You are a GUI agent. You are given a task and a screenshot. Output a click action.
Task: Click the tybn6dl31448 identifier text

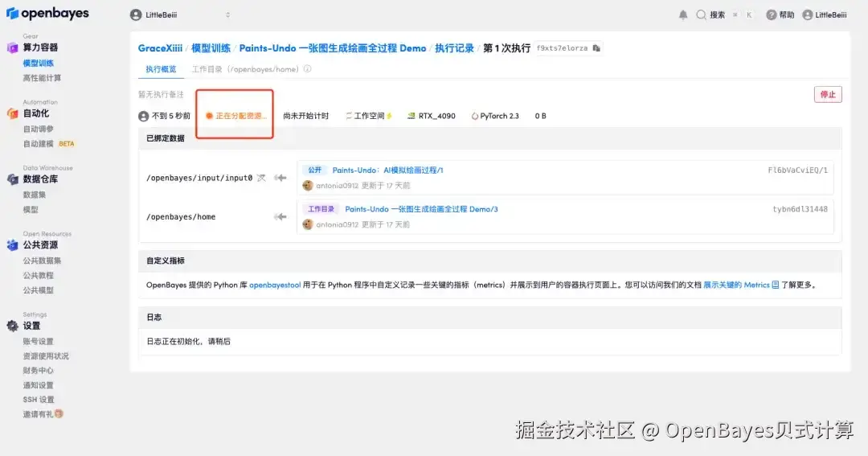(x=800, y=209)
